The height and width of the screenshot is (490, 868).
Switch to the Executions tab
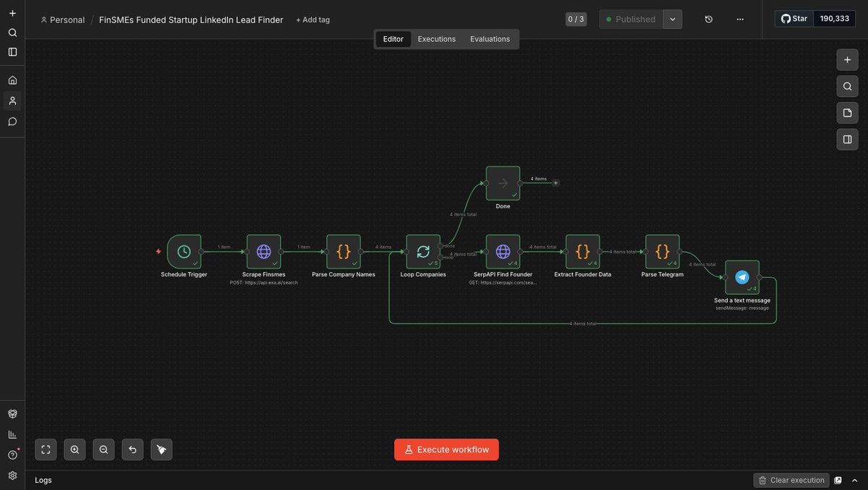[437, 39]
